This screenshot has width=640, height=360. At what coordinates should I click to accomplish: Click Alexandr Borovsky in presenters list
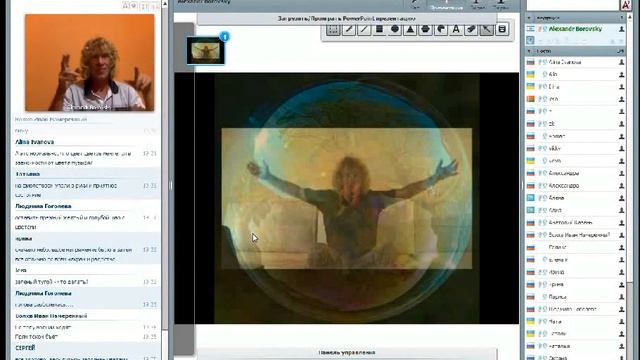click(x=575, y=29)
